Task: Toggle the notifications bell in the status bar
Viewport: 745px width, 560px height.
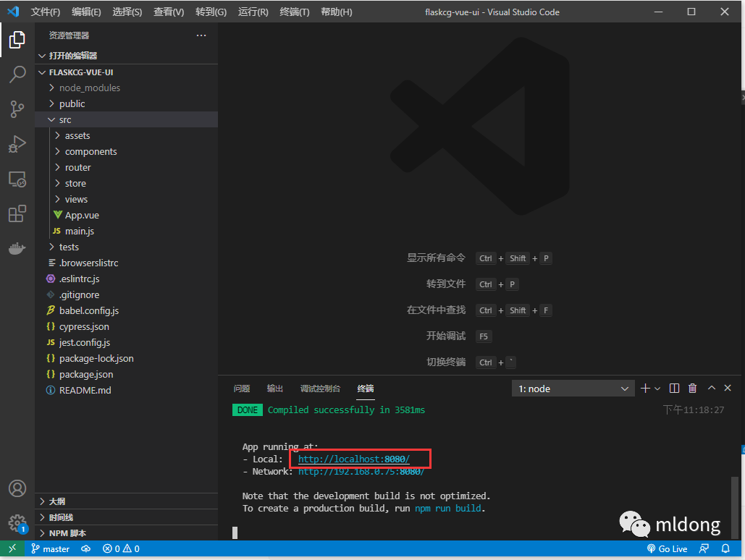Action: tap(725, 548)
